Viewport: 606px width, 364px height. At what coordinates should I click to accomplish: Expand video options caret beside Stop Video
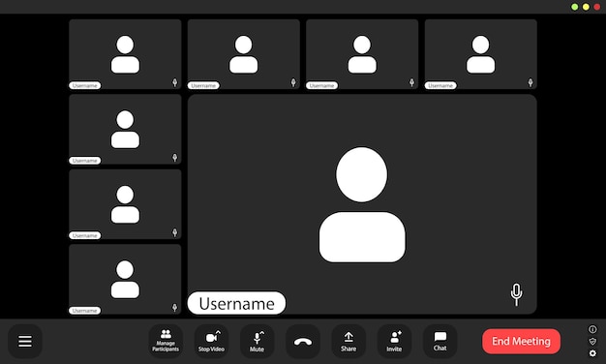pyautogui.click(x=219, y=332)
